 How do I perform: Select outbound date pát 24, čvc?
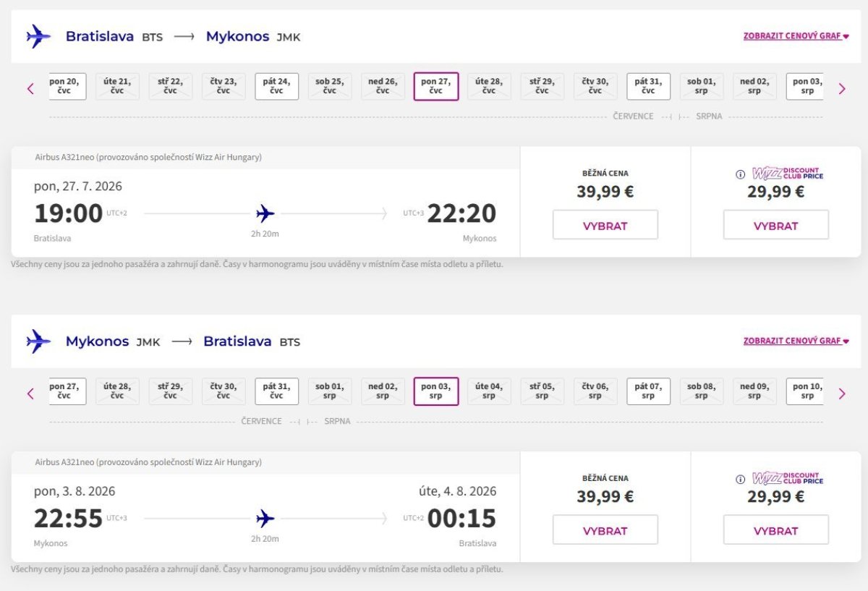click(x=276, y=86)
